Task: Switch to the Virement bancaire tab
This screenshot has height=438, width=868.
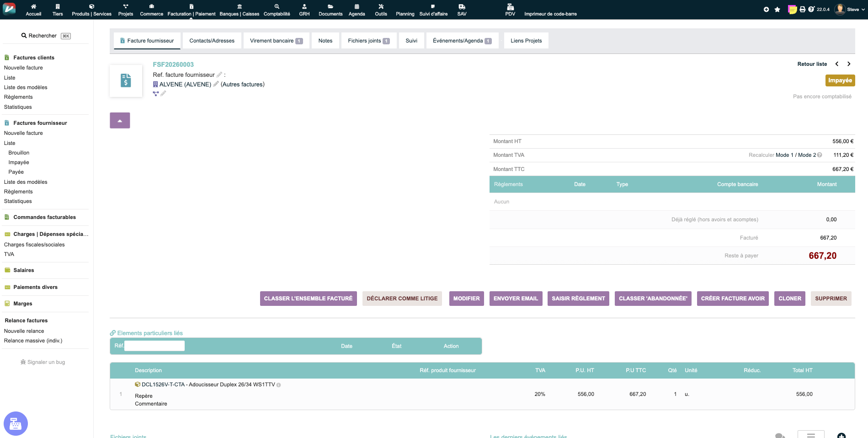Action: [276, 41]
